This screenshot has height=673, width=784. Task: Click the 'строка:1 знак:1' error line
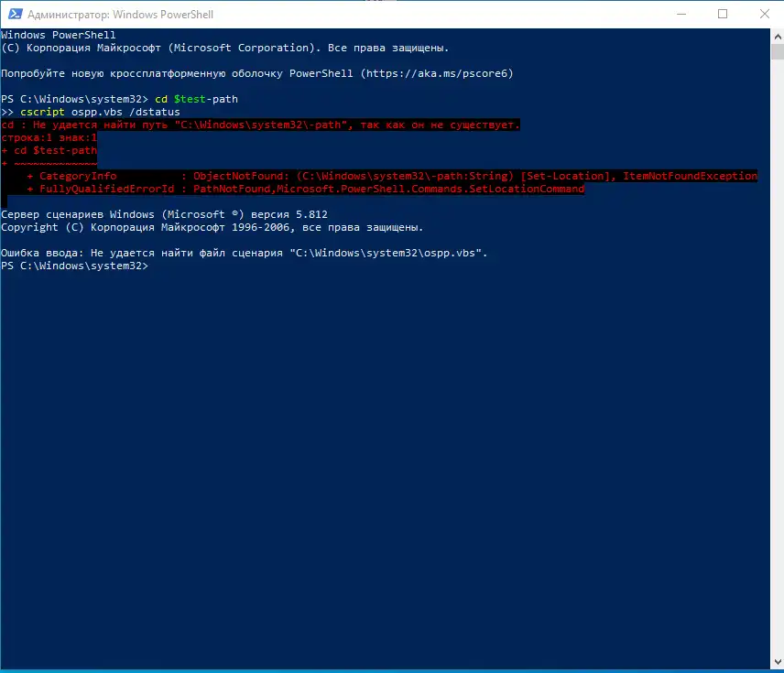(x=49, y=137)
